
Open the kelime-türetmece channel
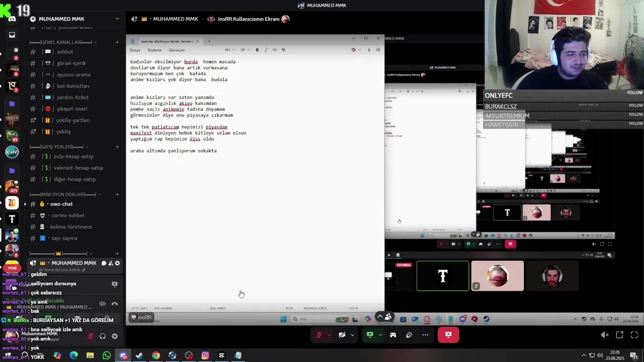click(75, 227)
